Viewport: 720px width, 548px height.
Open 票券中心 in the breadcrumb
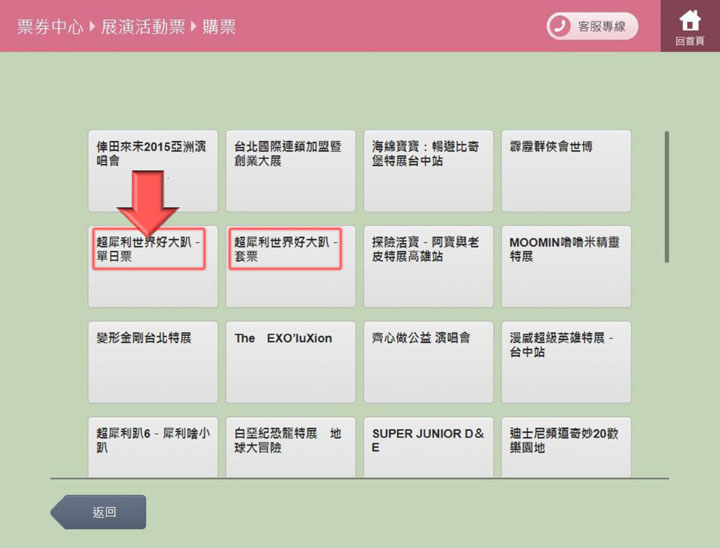(x=49, y=27)
